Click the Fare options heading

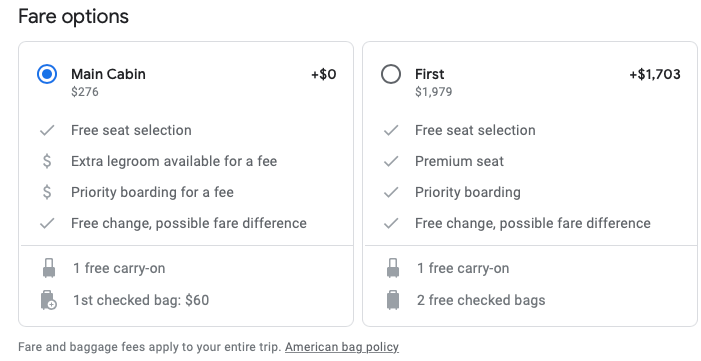pyautogui.click(x=73, y=17)
